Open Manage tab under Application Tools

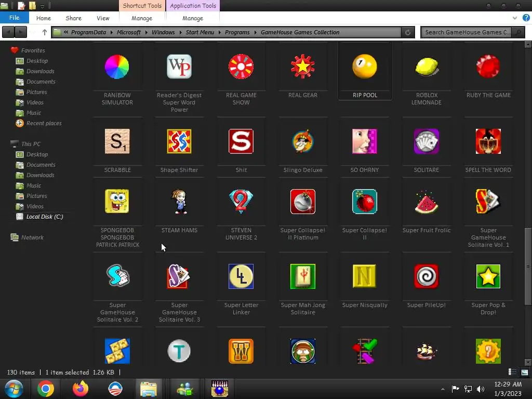click(193, 18)
